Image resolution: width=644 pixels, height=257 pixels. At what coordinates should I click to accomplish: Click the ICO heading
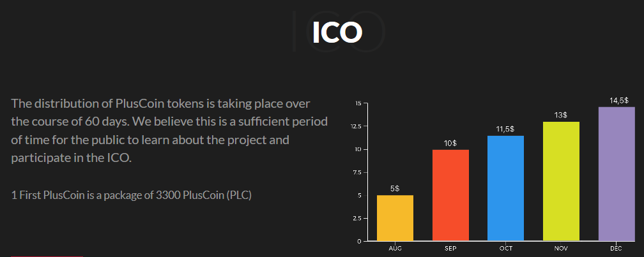coord(337,32)
